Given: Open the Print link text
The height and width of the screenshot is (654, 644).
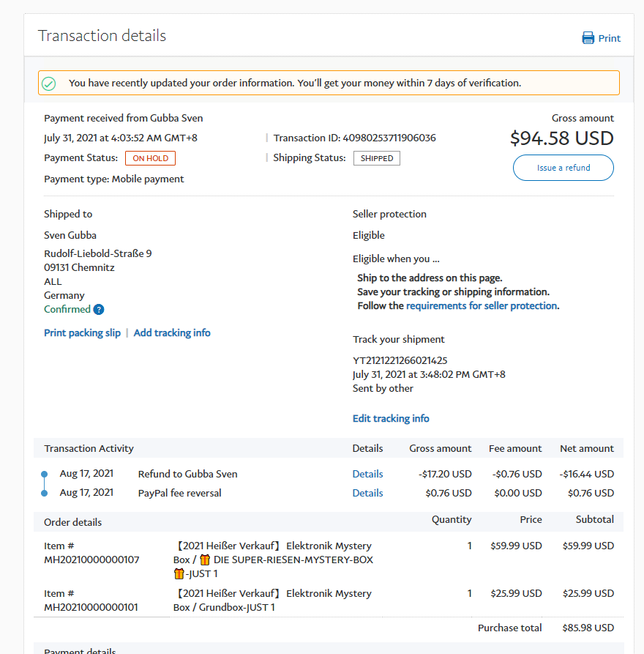Looking at the screenshot, I should 610,38.
